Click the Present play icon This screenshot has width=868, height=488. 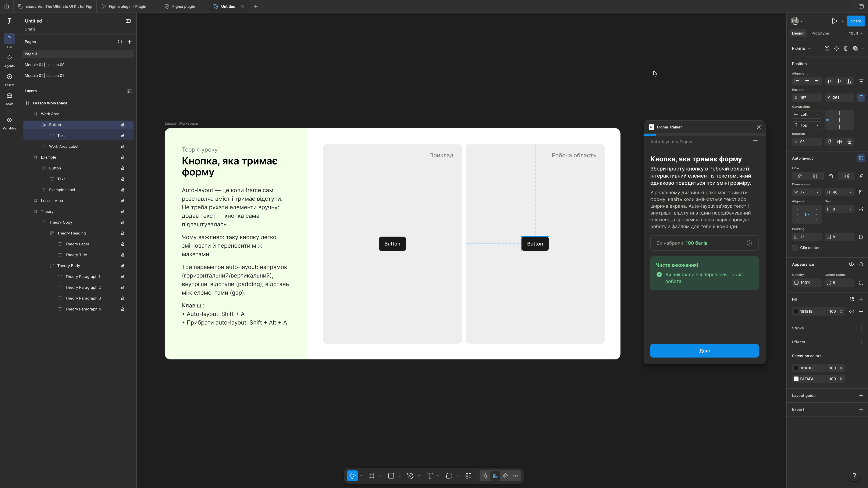click(834, 21)
